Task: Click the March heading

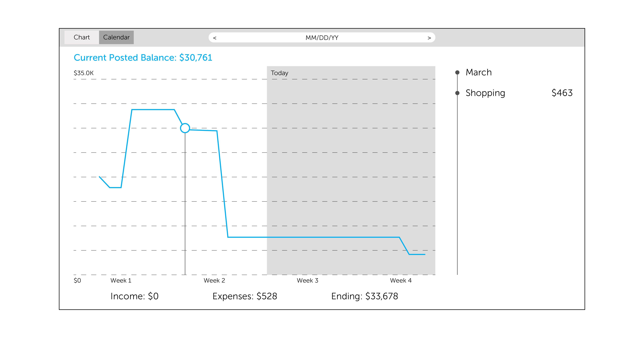Action: [478, 72]
